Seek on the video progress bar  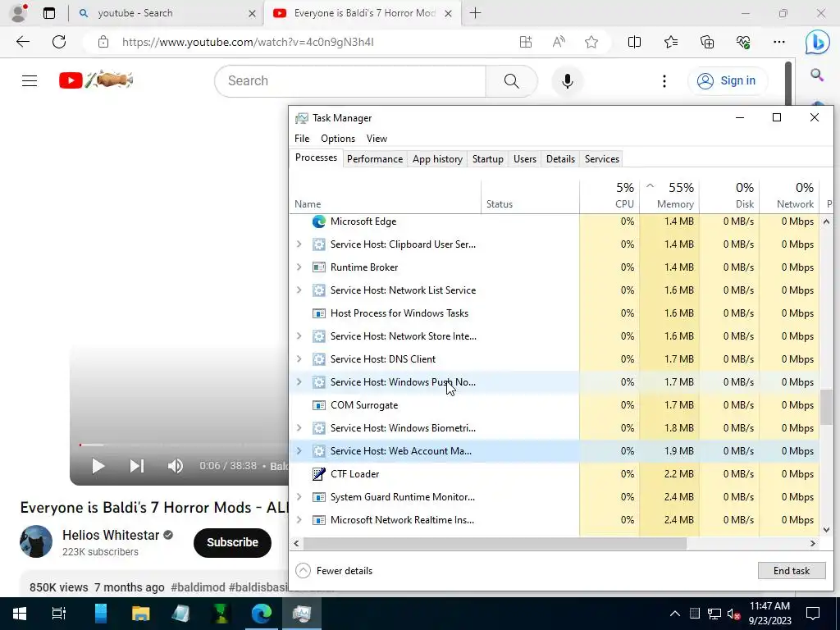coord(182,445)
